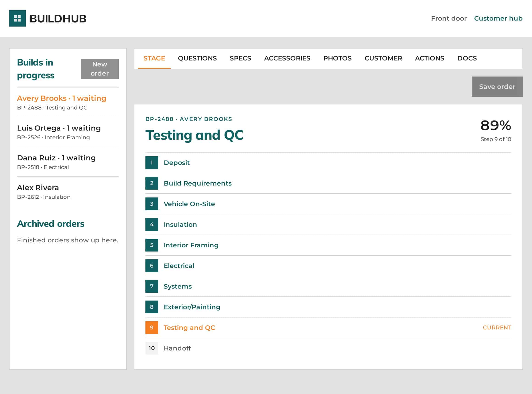Select the Handoff stage
532x394 pixels.
328,348
